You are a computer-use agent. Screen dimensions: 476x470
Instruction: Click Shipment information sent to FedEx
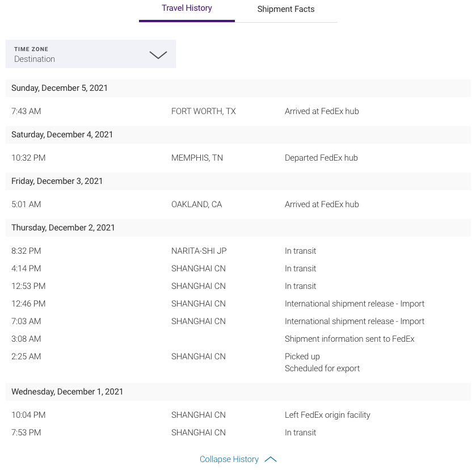point(349,339)
